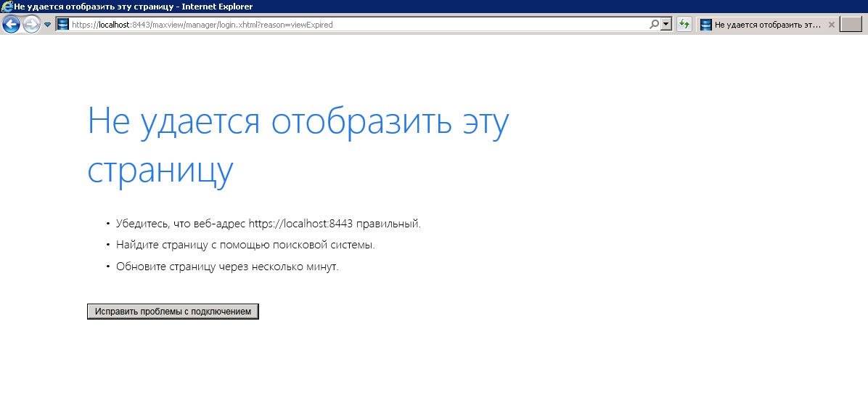The height and width of the screenshot is (414, 868).
Task: Click heading 'Не удается отобразить эту страницу'
Action: coord(298,145)
